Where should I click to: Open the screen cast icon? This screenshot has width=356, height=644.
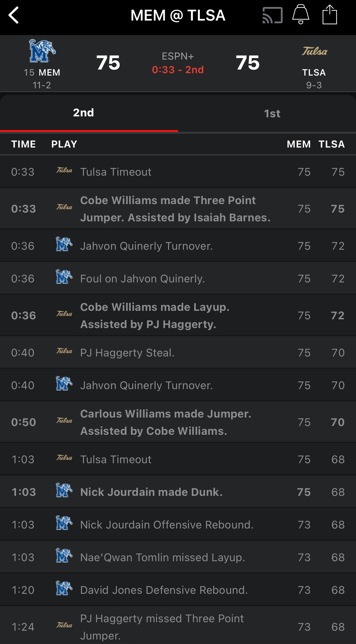[272, 15]
